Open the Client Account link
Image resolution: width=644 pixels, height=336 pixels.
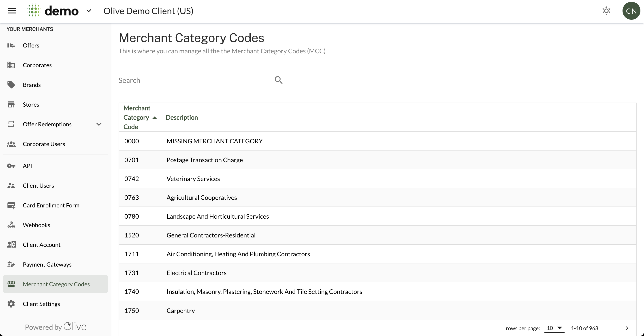[x=55, y=245]
